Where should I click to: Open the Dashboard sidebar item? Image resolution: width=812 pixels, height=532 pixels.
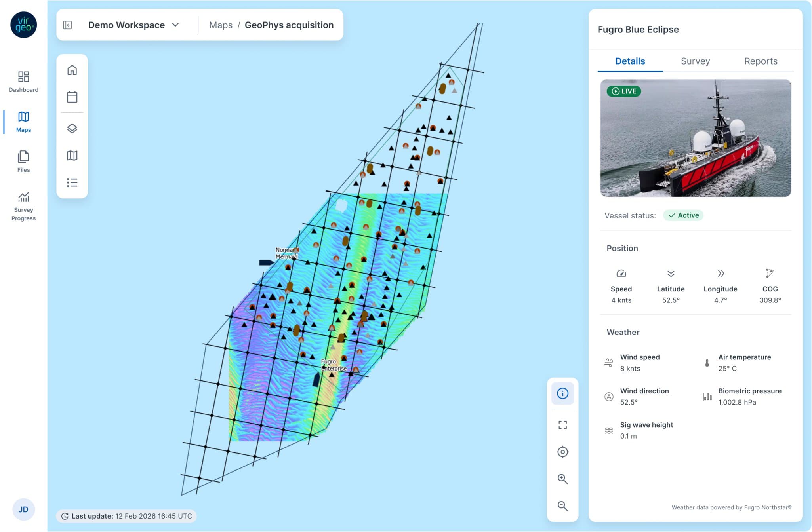[x=23, y=82]
